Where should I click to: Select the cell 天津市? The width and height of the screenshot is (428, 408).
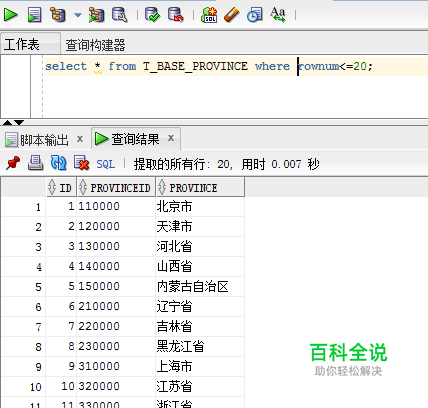pyautogui.click(x=200, y=227)
